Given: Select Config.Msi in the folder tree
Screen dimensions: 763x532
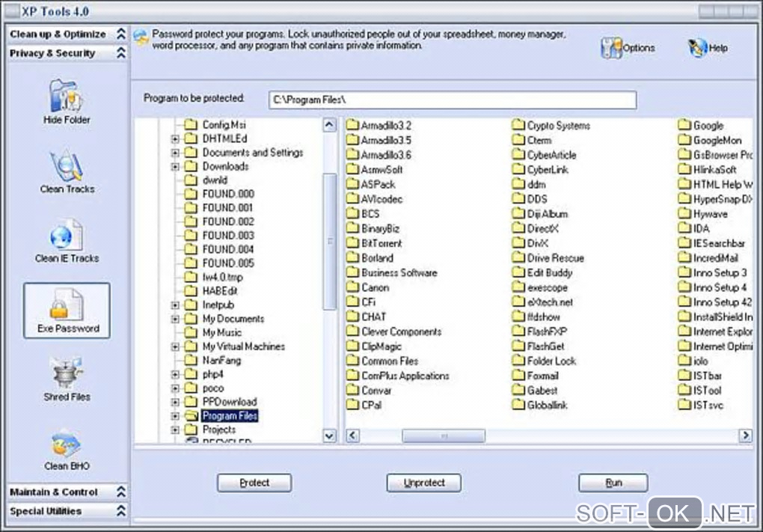Looking at the screenshot, I should coord(224,125).
